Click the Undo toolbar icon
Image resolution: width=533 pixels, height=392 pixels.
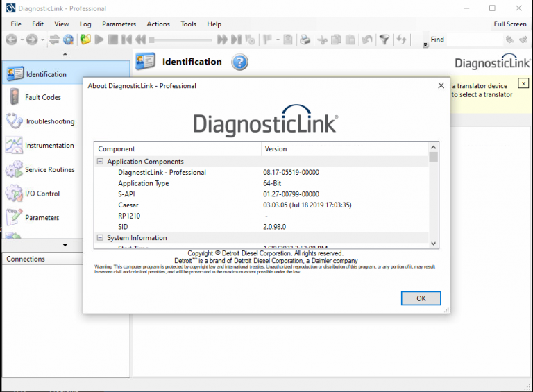click(x=366, y=40)
